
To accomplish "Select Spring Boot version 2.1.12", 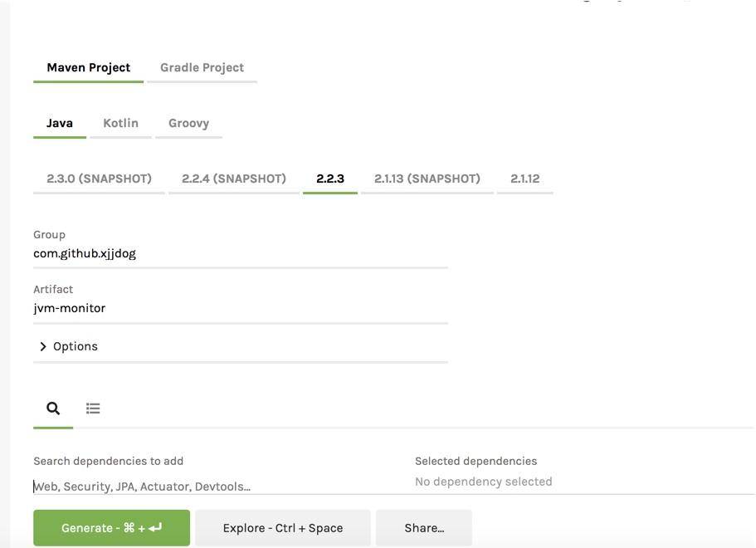I will tap(524, 179).
